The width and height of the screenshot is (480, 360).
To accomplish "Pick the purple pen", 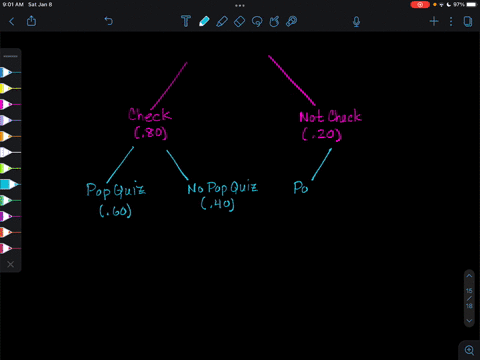I will (9, 216).
